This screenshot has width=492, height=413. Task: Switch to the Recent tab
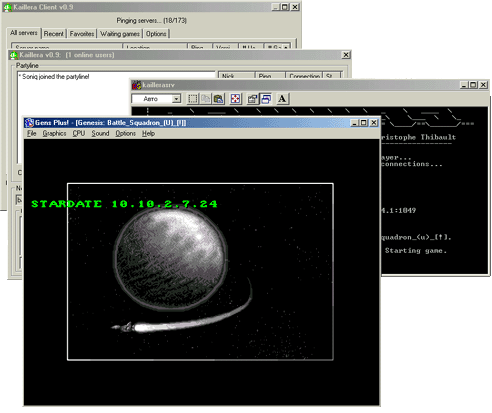pyautogui.click(x=54, y=34)
